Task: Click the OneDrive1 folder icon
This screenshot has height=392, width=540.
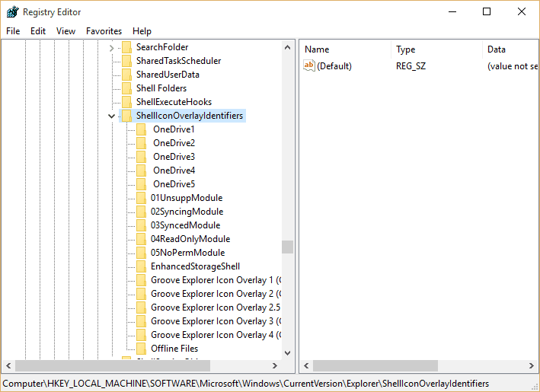Action: [141, 129]
